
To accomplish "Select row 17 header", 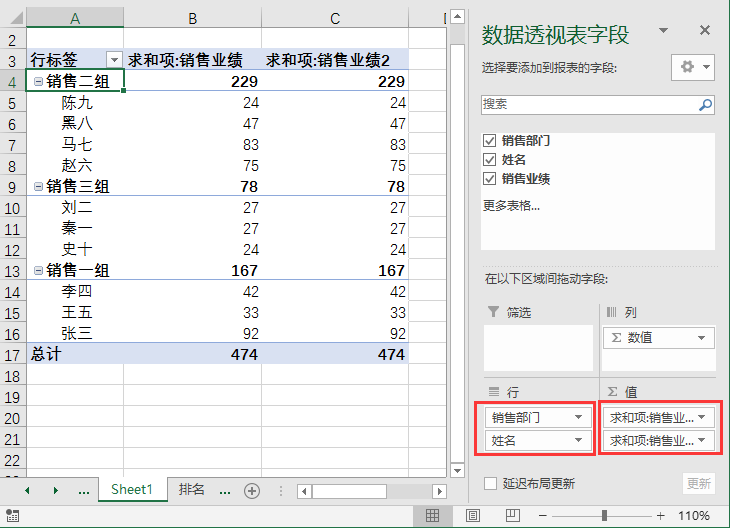I will pyautogui.click(x=13, y=355).
